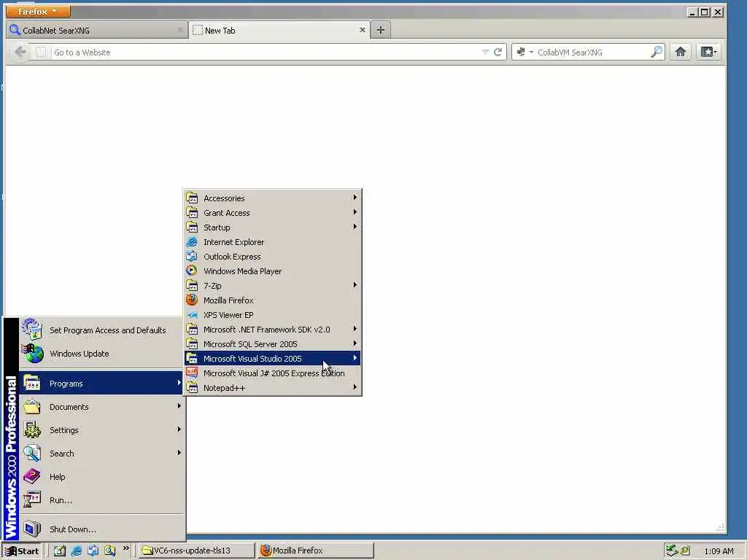Open the Grant Access programs folder
747x560 pixels.
click(273, 213)
